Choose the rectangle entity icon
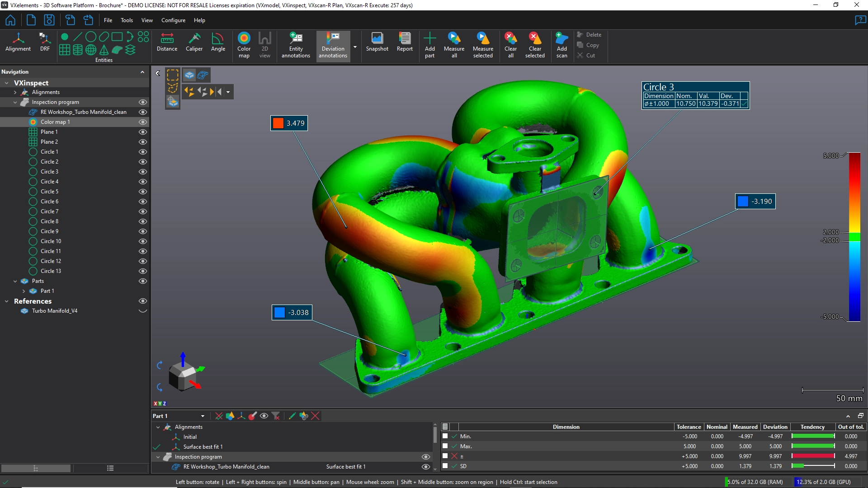The height and width of the screenshot is (488, 868). (x=117, y=37)
